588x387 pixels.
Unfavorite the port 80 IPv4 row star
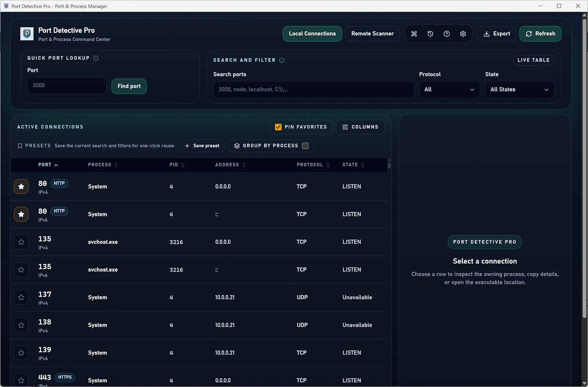(21, 187)
